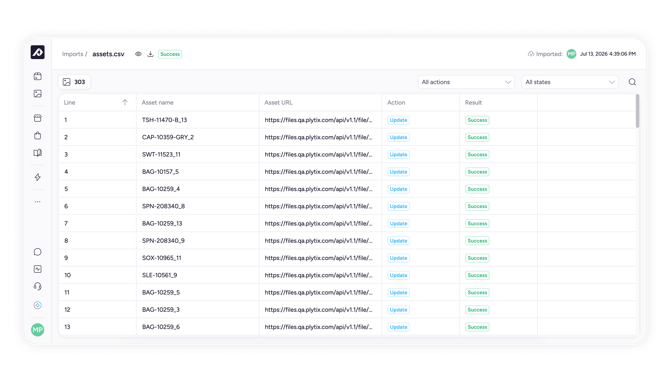Viewport: 670px width, 382px height.
Task: Select asset name TSH-11470-B_13
Action: 165,120
